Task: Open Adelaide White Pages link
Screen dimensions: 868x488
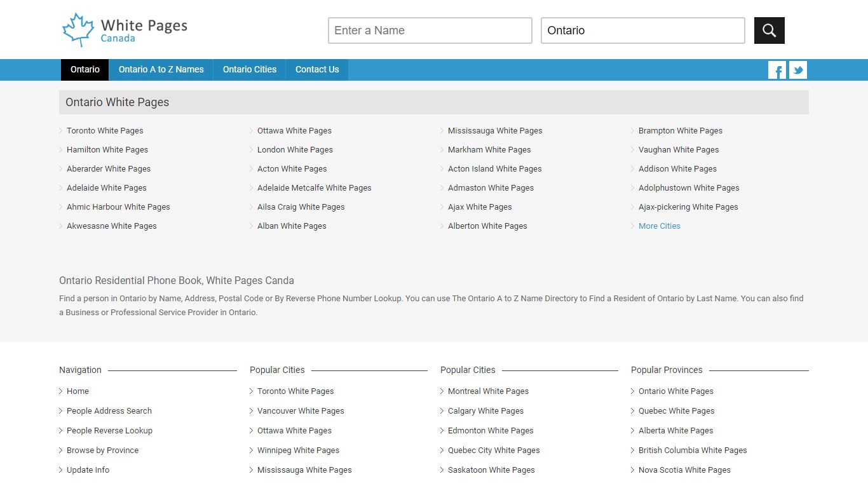Action: pyautogui.click(x=107, y=188)
